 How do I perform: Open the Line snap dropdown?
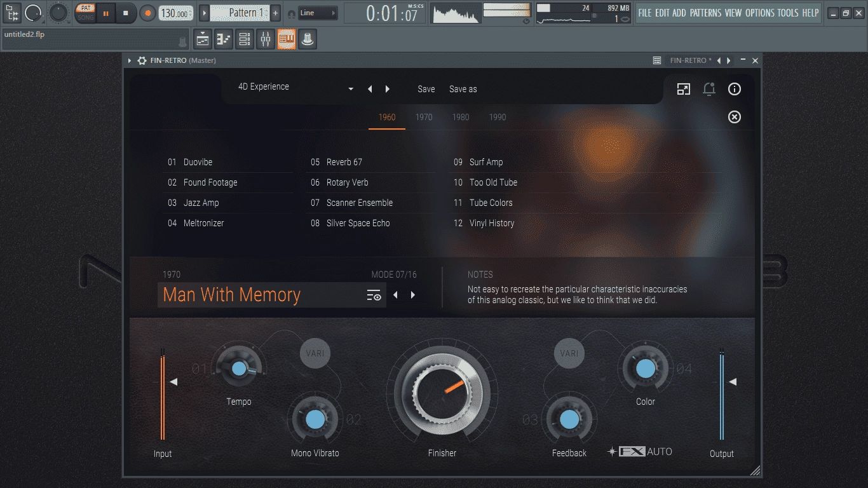(318, 13)
